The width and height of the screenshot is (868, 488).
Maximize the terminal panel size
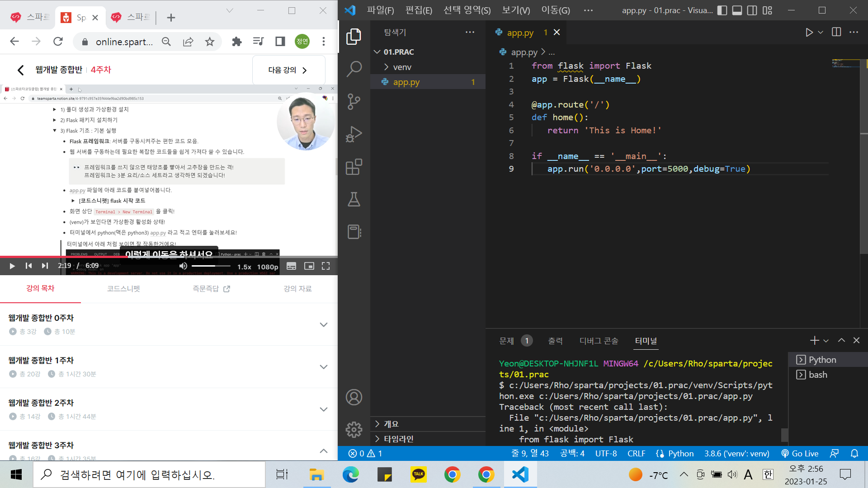click(841, 340)
